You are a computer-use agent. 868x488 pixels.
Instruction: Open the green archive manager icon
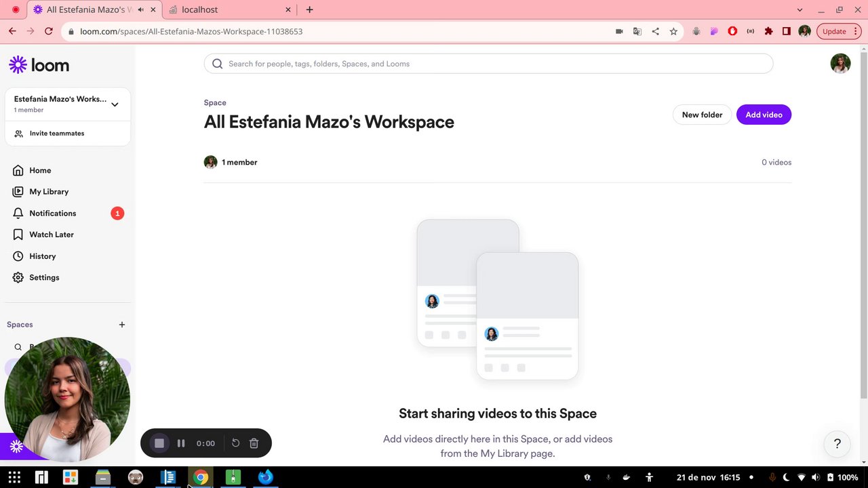(x=233, y=477)
